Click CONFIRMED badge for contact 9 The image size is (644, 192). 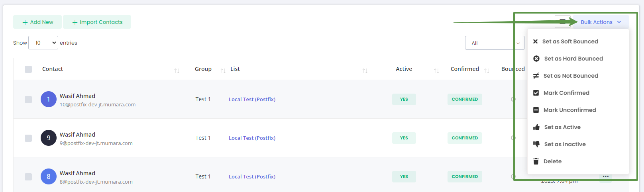pyautogui.click(x=465, y=138)
